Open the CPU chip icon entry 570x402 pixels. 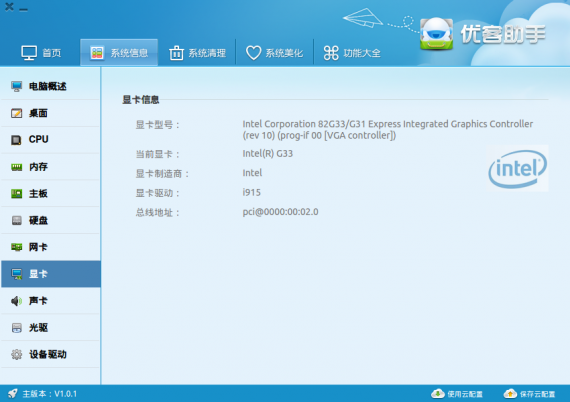[16, 140]
